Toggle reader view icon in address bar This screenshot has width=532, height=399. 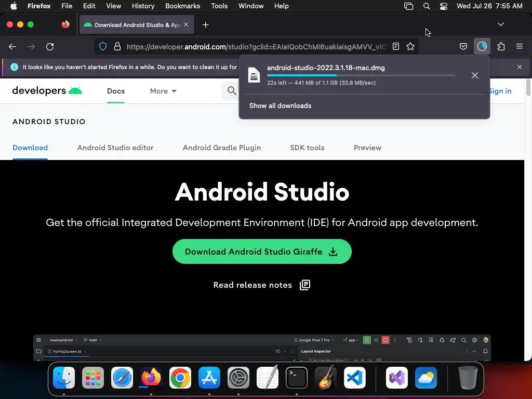coord(395,46)
